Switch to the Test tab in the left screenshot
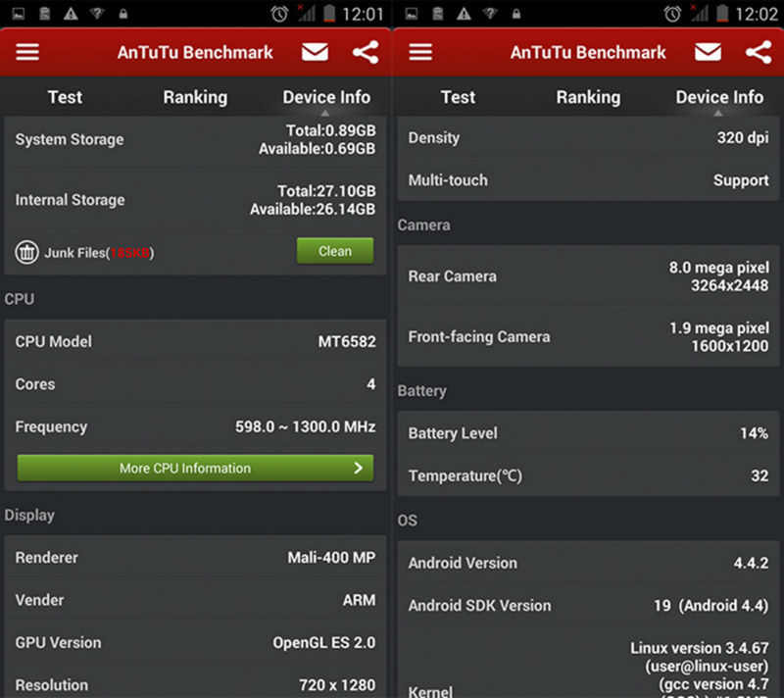Viewport: 784px width, 698px height. click(x=65, y=97)
